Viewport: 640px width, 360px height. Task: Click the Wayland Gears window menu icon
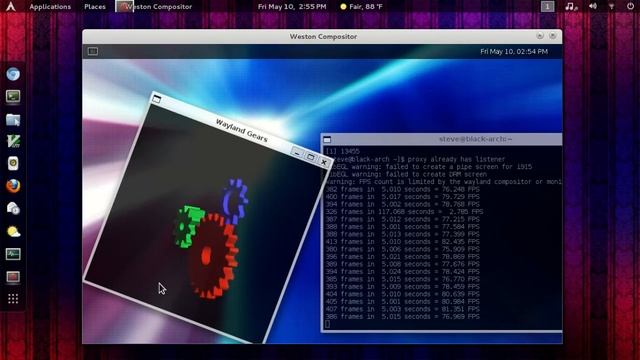click(156, 99)
